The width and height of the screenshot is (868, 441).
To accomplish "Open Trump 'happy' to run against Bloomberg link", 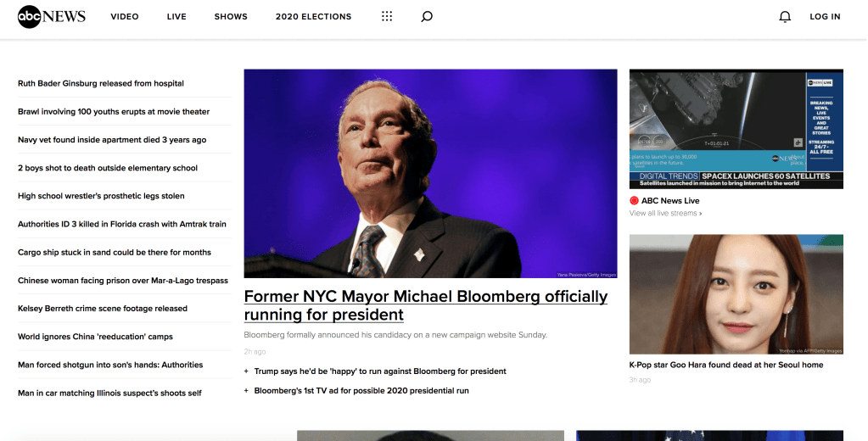I will (380, 371).
